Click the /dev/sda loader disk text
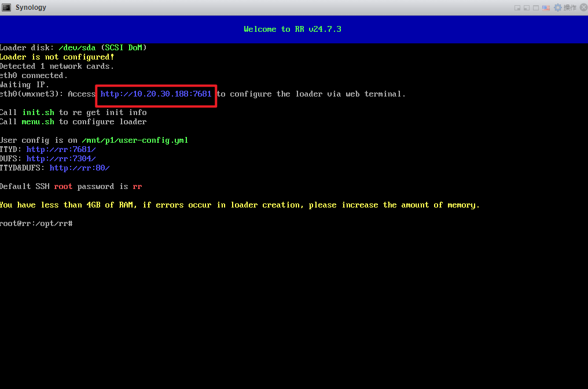The image size is (588, 389). pos(77,47)
